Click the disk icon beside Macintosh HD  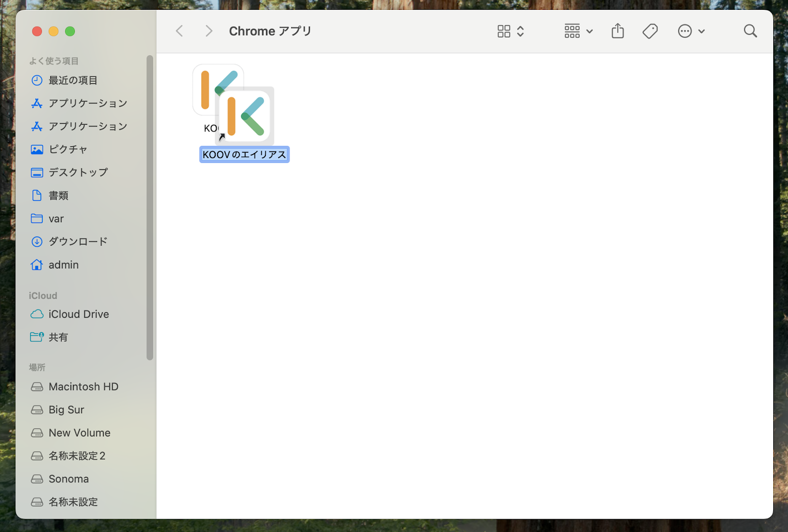(x=37, y=387)
